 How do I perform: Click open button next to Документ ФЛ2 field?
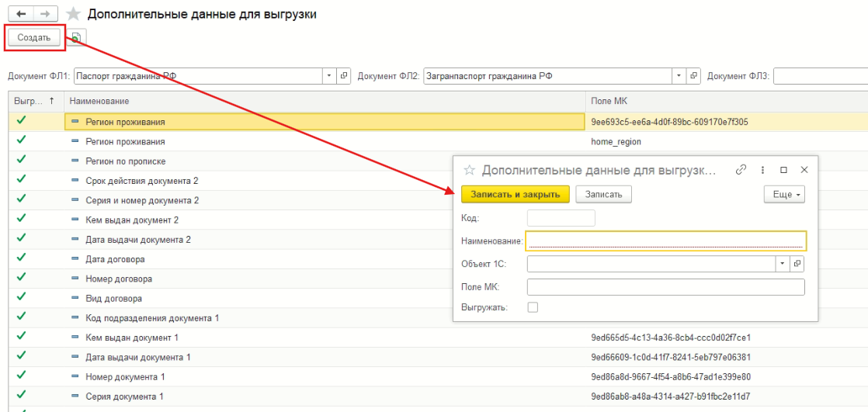[694, 76]
